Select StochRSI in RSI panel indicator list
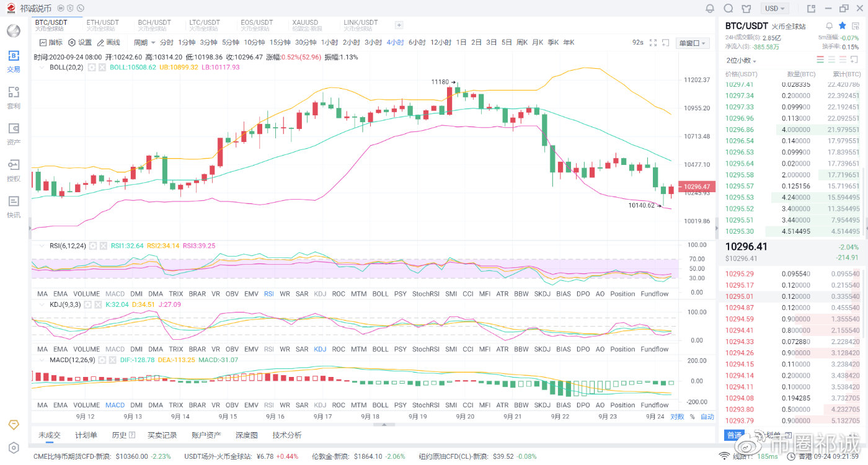This screenshot has width=868, height=465. tap(425, 294)
